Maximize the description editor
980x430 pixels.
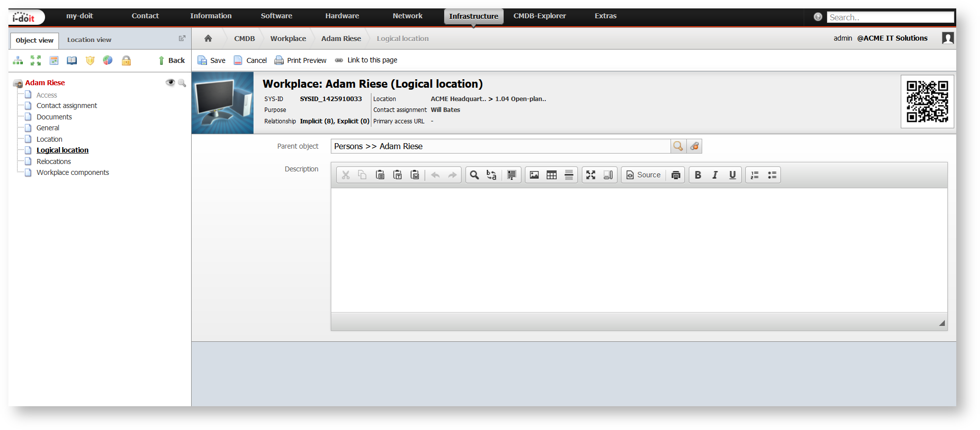[x=591, y=175]
